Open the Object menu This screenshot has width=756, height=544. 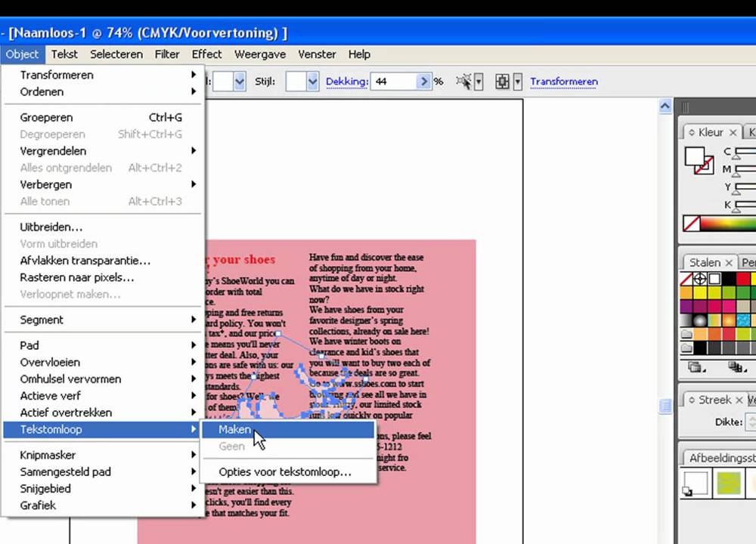click(x=22, y=54)
